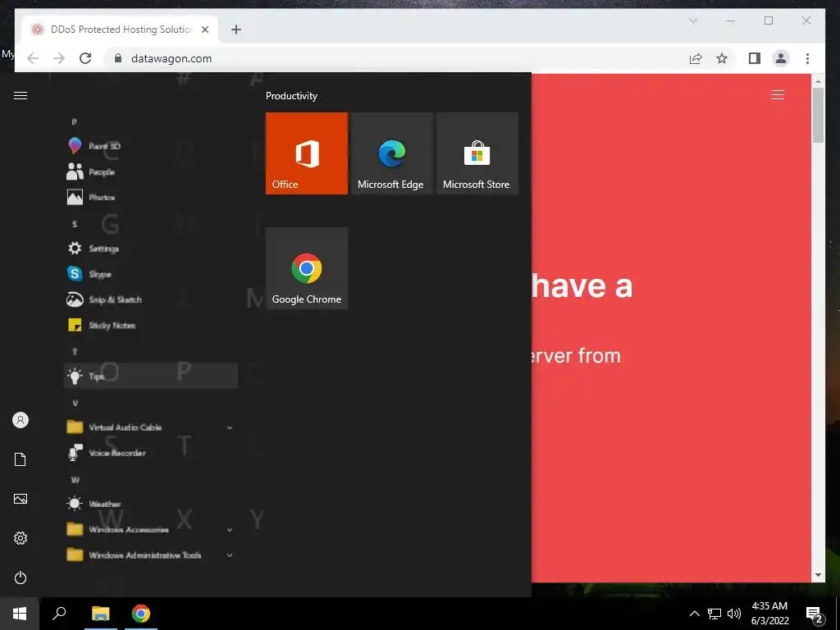Switch to Chrome in the taskbar
The width and height of the screenshot is (840, 630).
click(x=141, y=614)
